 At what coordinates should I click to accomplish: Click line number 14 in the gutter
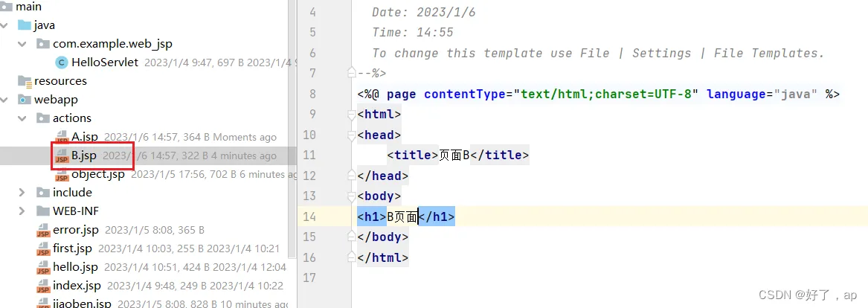(309, 216)
